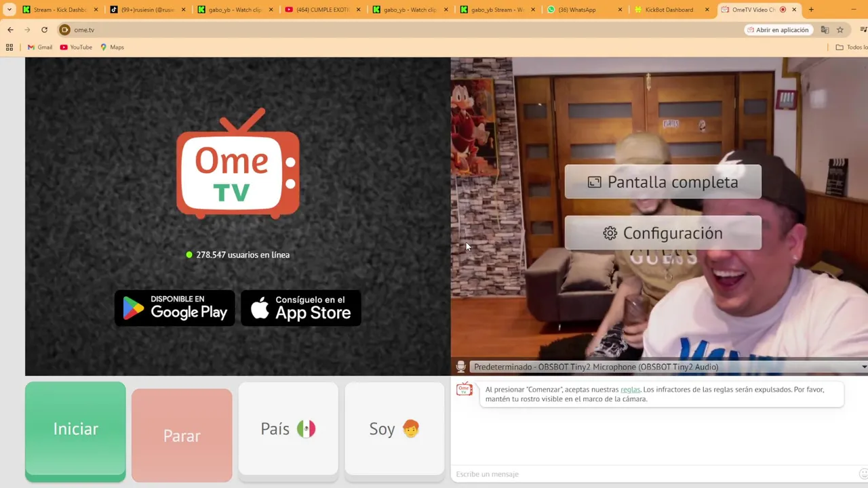Click the red Parar button
This screenshot has height=488, width=868.
[x=182, y=436]
